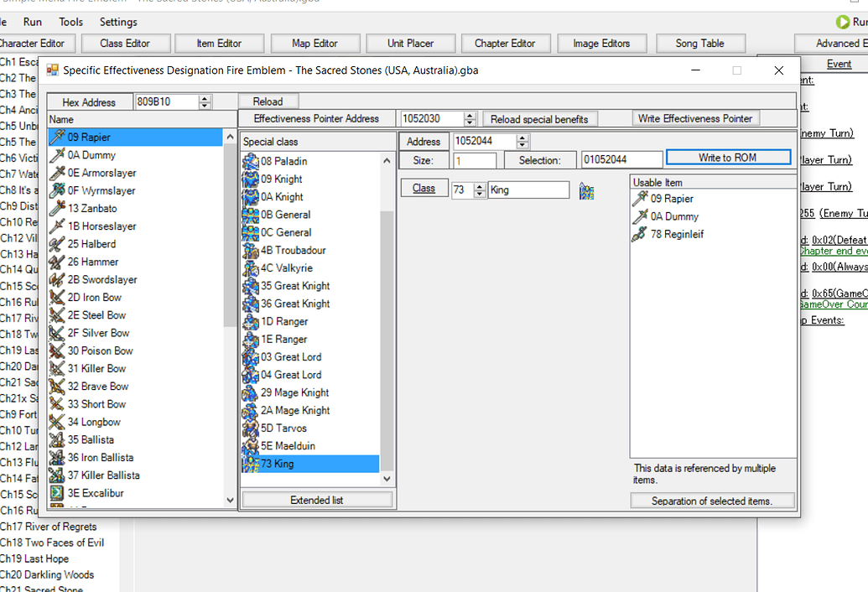Open the Settings menu
This screenshot has height=592, width=868.
tap(118, 22)
